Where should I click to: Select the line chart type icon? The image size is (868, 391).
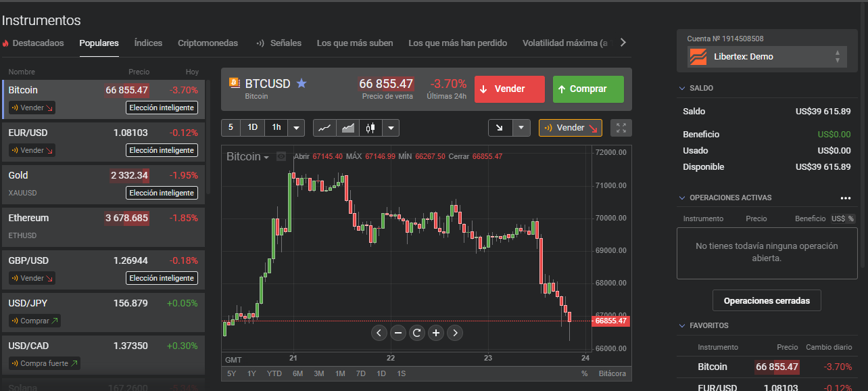[325, 128]
